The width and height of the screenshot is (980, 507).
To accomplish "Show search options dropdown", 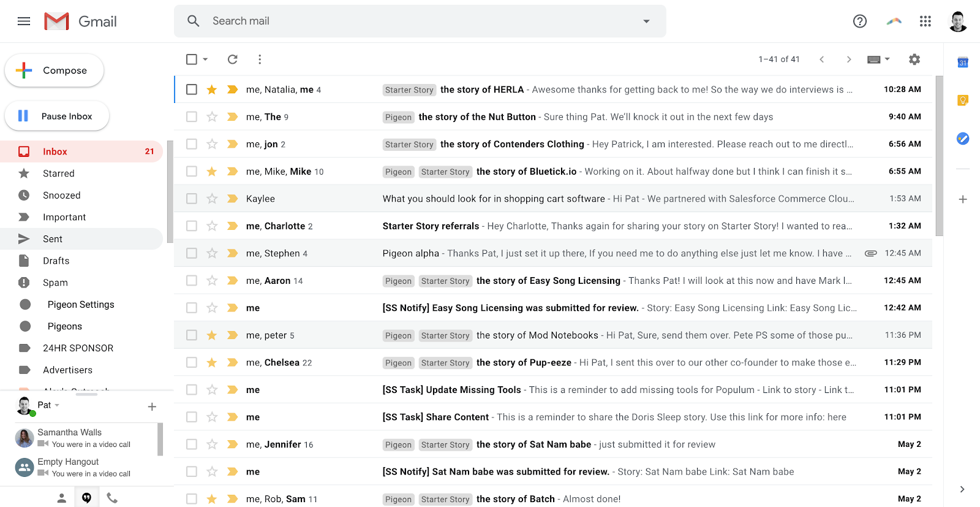I will click(646, 21).
